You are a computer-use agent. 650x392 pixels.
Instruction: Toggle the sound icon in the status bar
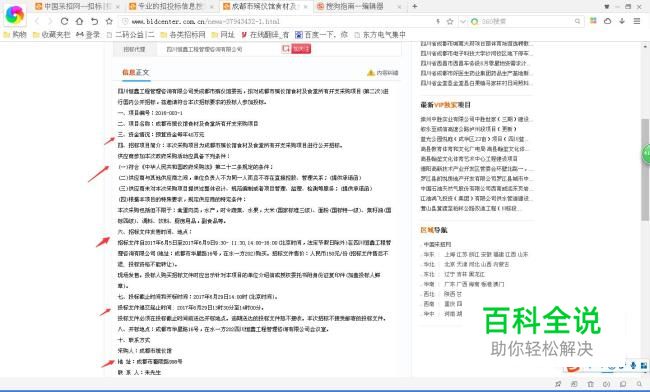(606, 384)
